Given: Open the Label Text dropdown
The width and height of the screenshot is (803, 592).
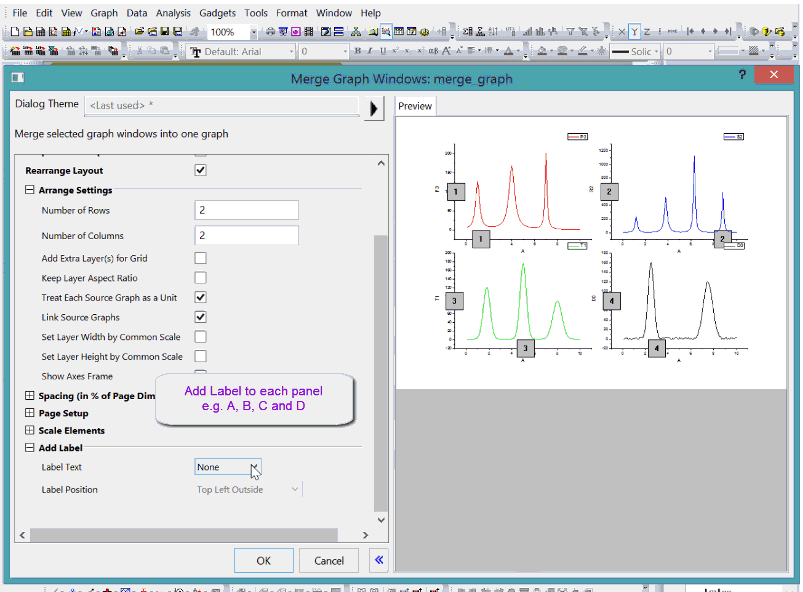Looking at the screenshot, I should point(228,467).
